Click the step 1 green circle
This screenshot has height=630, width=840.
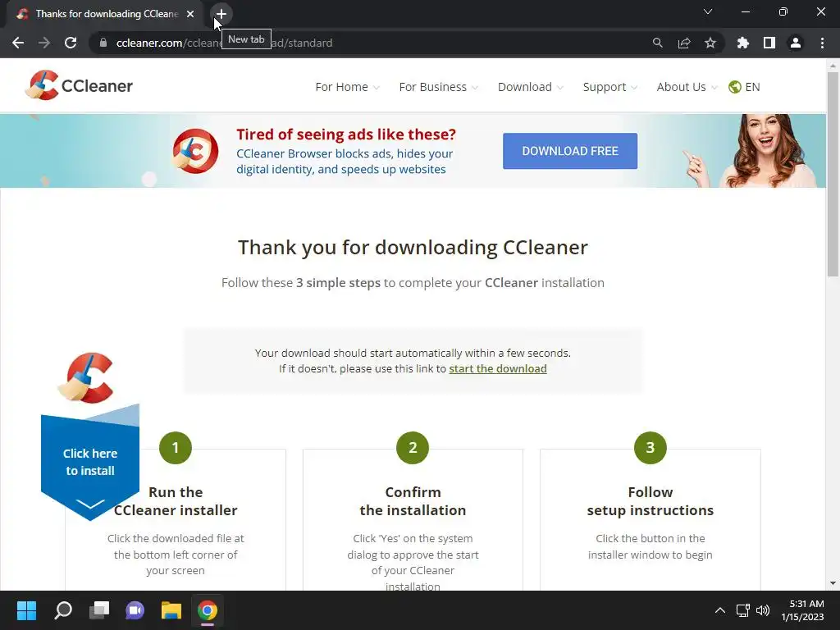176,448
